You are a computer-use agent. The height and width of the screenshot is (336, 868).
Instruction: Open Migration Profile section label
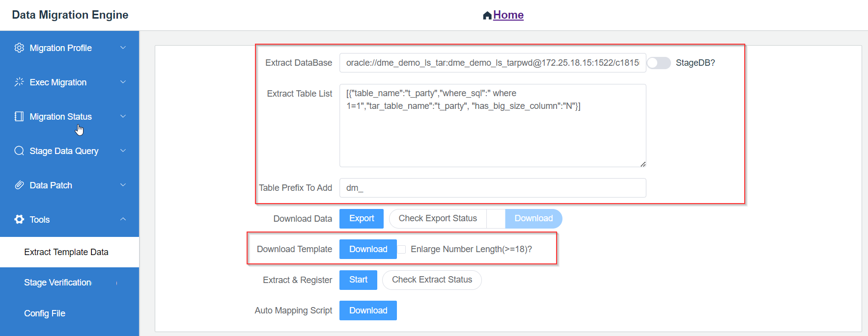point(60,48)
